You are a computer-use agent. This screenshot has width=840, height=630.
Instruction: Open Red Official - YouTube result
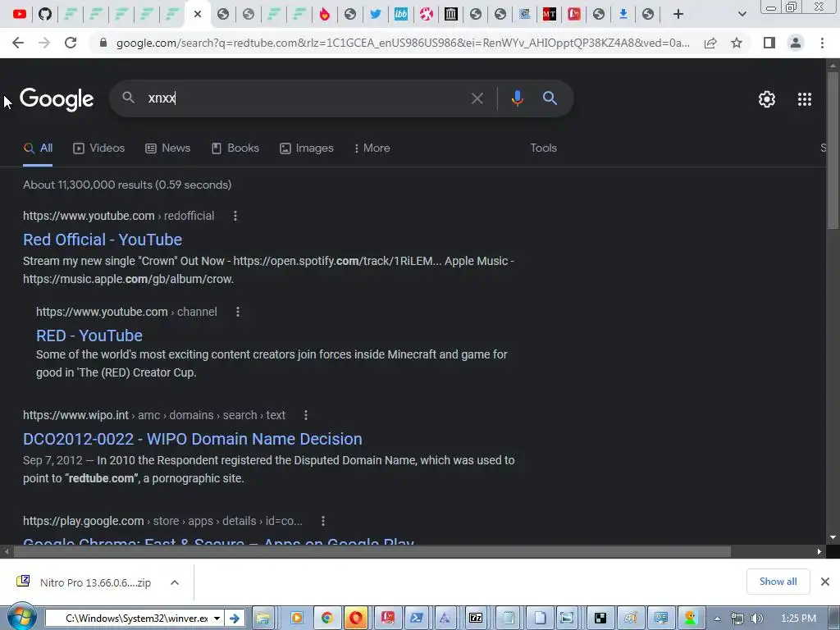point(103,240)
